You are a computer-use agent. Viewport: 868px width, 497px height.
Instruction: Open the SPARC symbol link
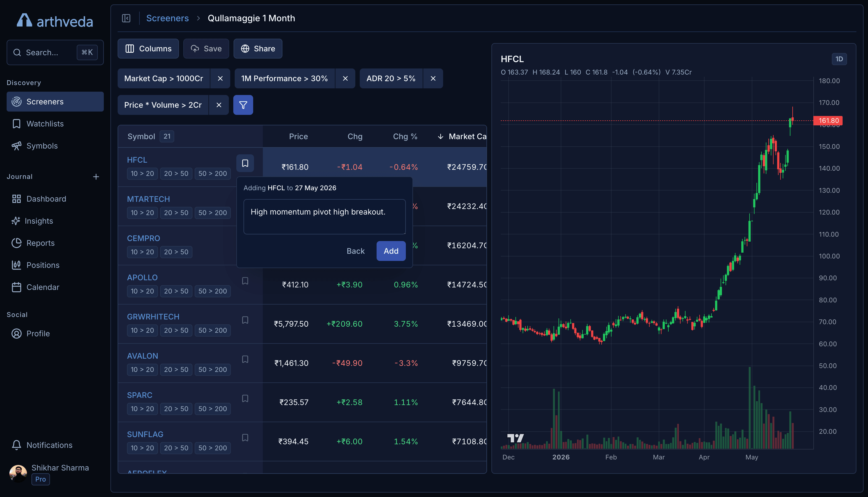point(139,395)
